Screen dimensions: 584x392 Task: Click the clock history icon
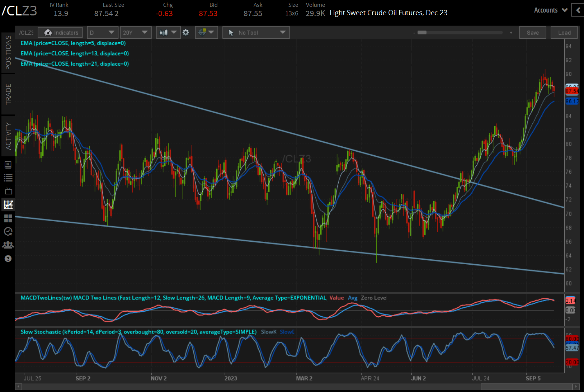tap(8, 232)
